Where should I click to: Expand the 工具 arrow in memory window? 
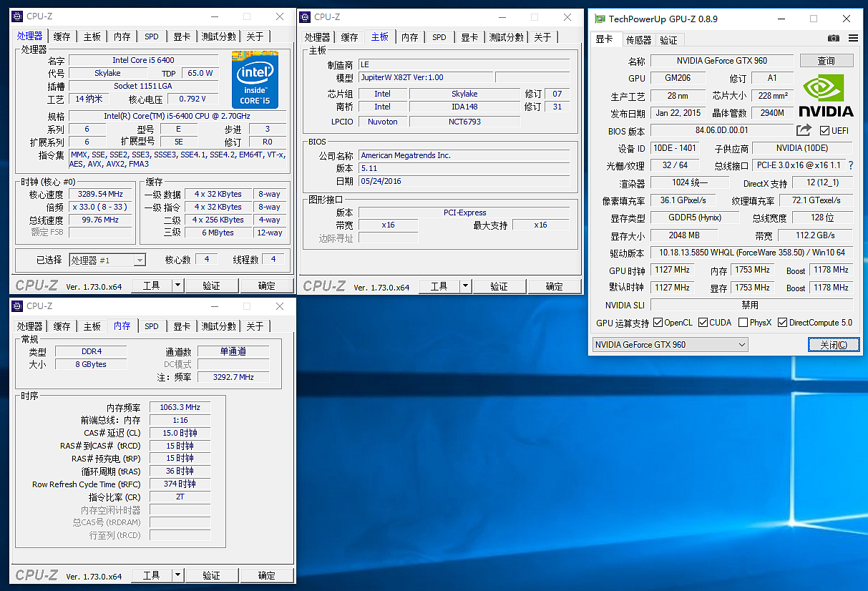click(x=177, y=575)
